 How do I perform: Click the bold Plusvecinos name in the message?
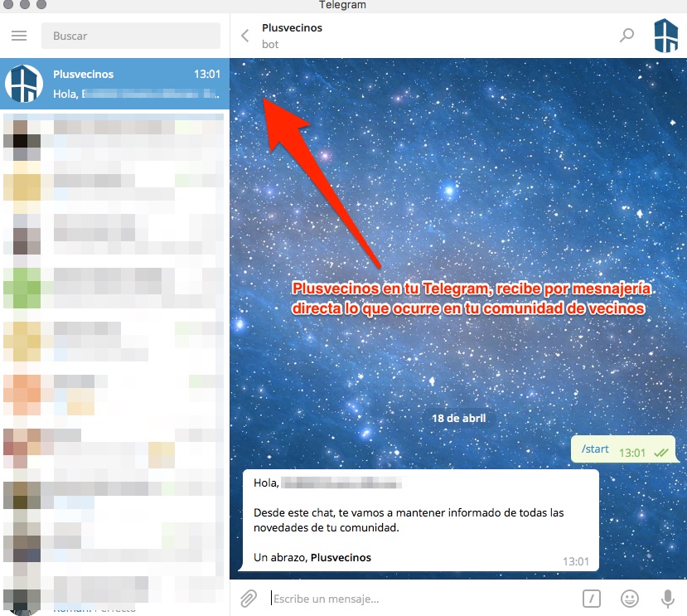[341, 557]
